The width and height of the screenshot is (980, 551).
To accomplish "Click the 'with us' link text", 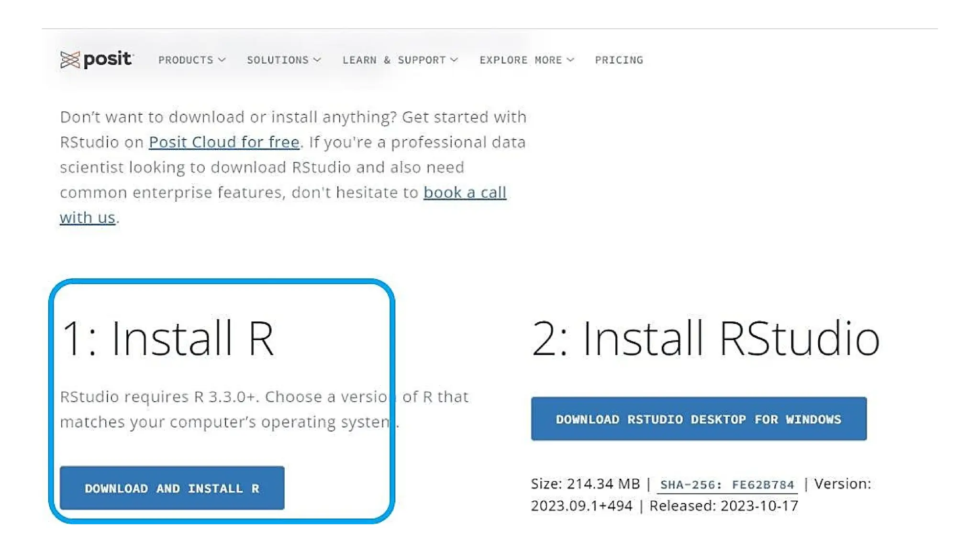I will tap(88, 218).
